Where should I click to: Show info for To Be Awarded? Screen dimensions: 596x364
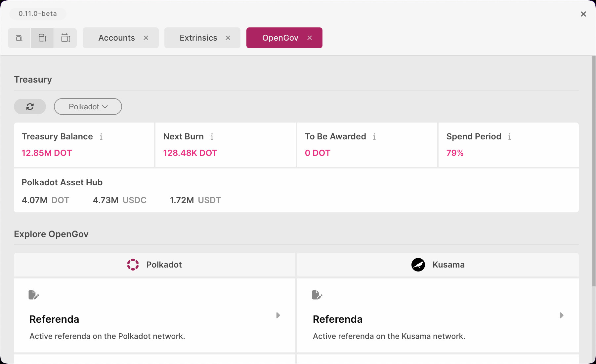[374, 136]
